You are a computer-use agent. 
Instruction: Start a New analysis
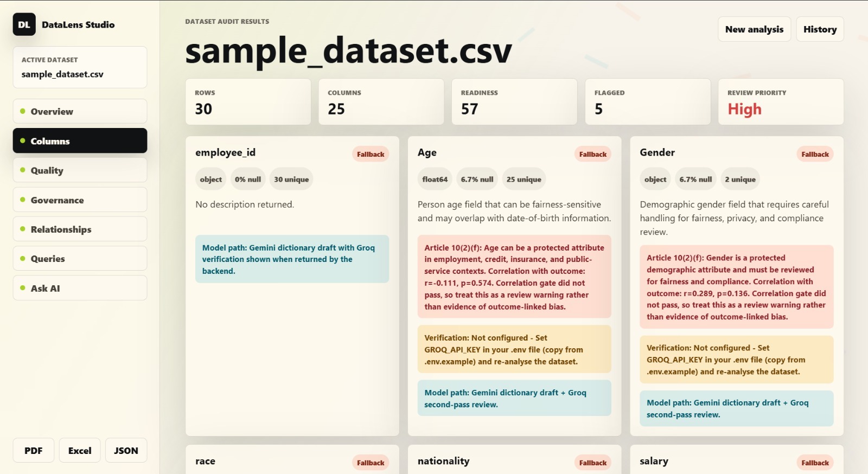[754, 29]
